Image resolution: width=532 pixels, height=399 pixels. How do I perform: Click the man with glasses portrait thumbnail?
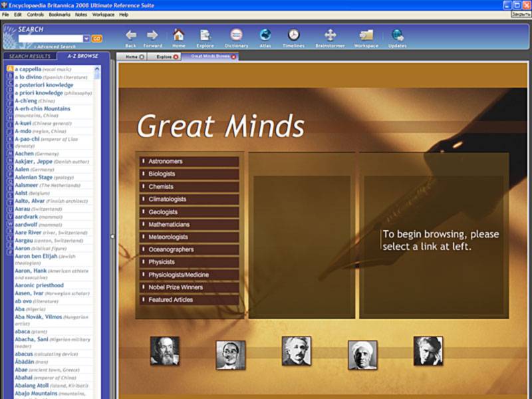coord(230,355)
